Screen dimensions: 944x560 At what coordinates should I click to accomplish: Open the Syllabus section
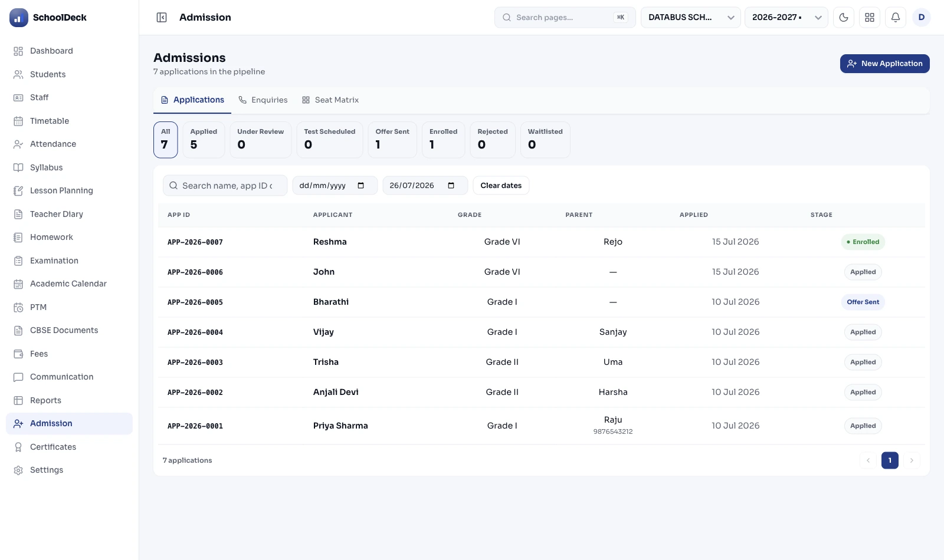pyautogui.click(x=69, y=167)
